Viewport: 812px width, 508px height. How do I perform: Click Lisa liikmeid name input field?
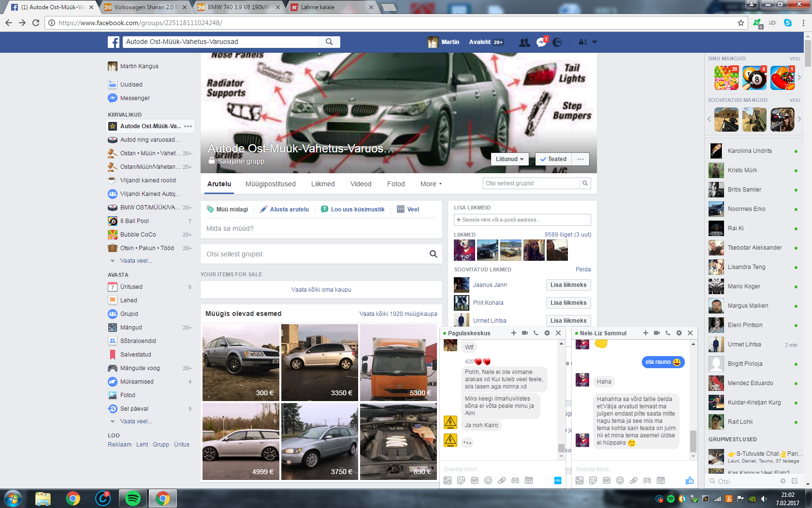pyautogui.click(x=522, y=220)
